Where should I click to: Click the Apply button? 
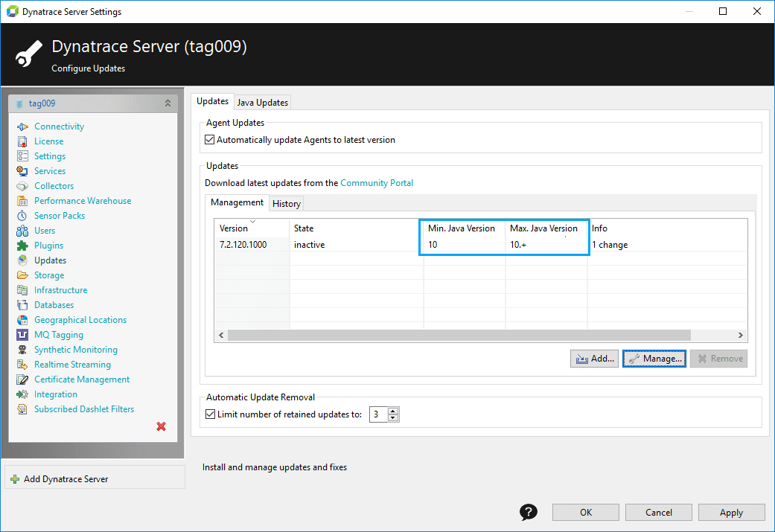[732, 512]
